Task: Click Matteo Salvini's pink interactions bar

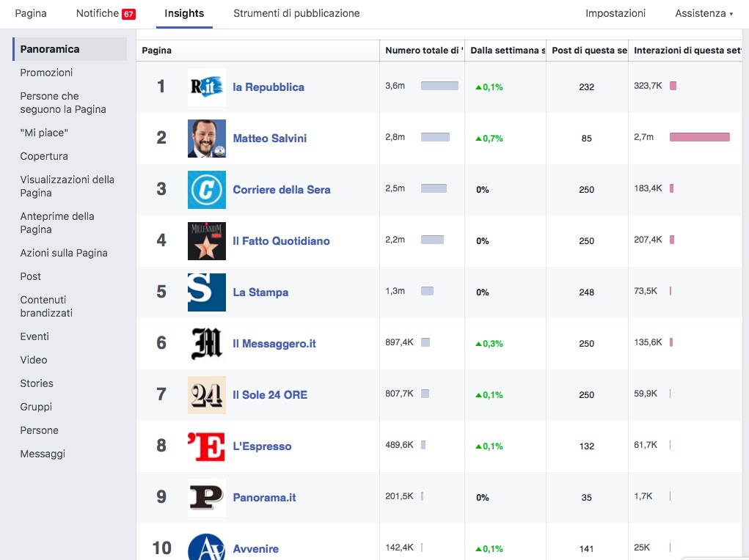Action: [699, 137]
